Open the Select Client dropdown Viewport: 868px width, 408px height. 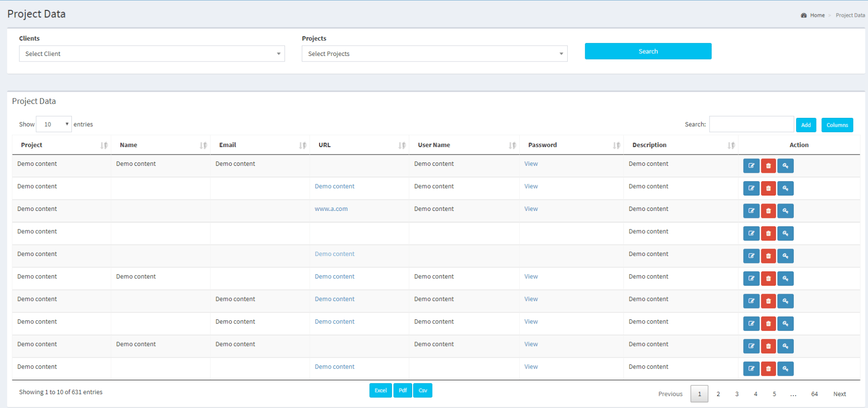[x=152, y=54]
